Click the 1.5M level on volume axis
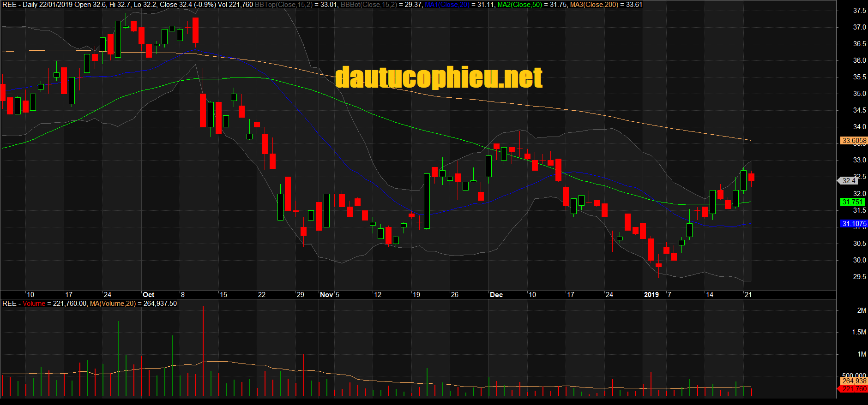Viewport: 868px width, 405px height. 859,332
